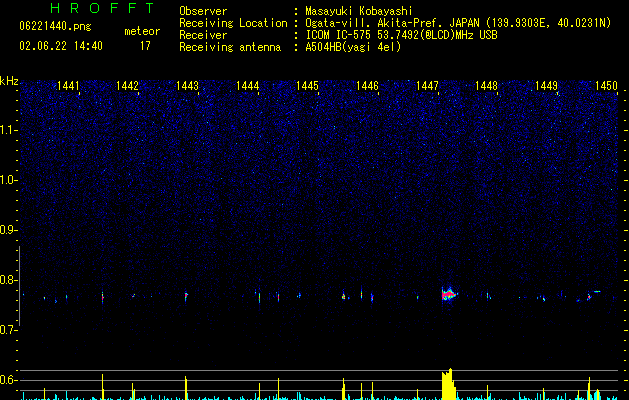Image resolution: width=629 pixels, height=400 pixels.
Task: Select the file name 06221440.png
Action: 55,27
